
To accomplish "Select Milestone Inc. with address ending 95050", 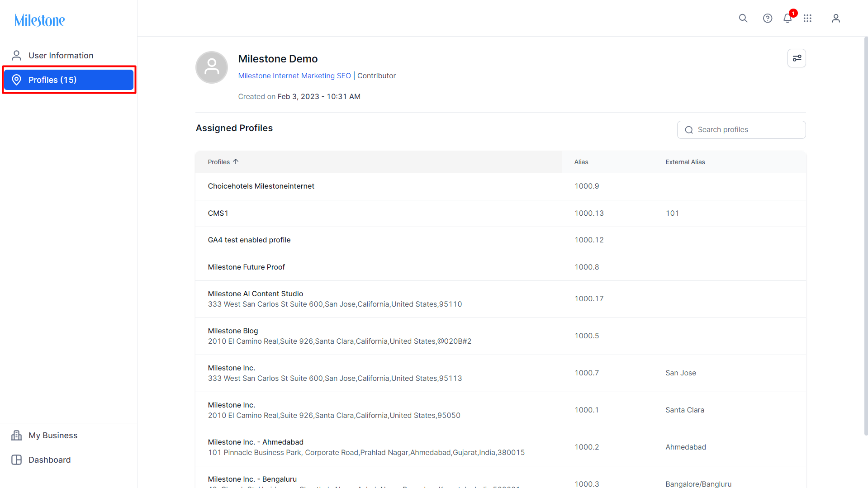I will pos(501,410).
